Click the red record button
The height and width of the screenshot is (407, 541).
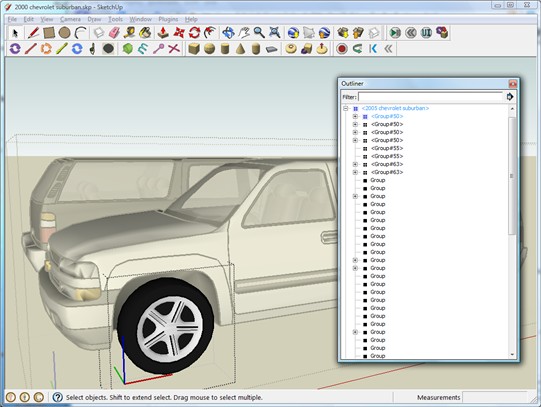[342, 49]
